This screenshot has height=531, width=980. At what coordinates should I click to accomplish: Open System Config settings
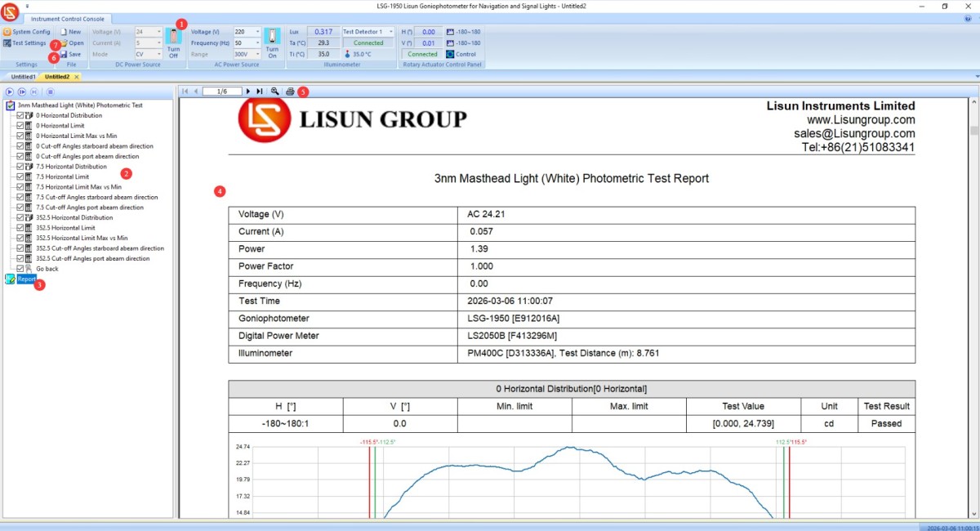(27, 32)
